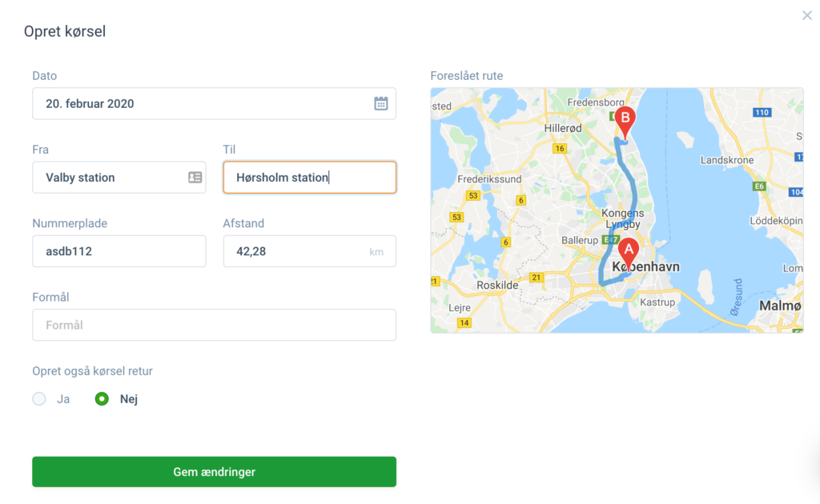Click the Nummerplade field containing asdb112
Screen dimensions: 820x504
(119, 251)
